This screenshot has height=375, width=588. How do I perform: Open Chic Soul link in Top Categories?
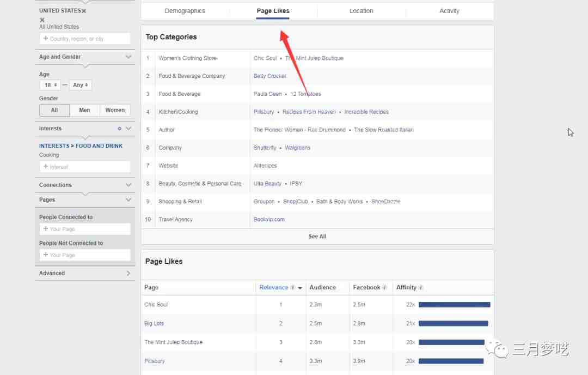(265, 58)
